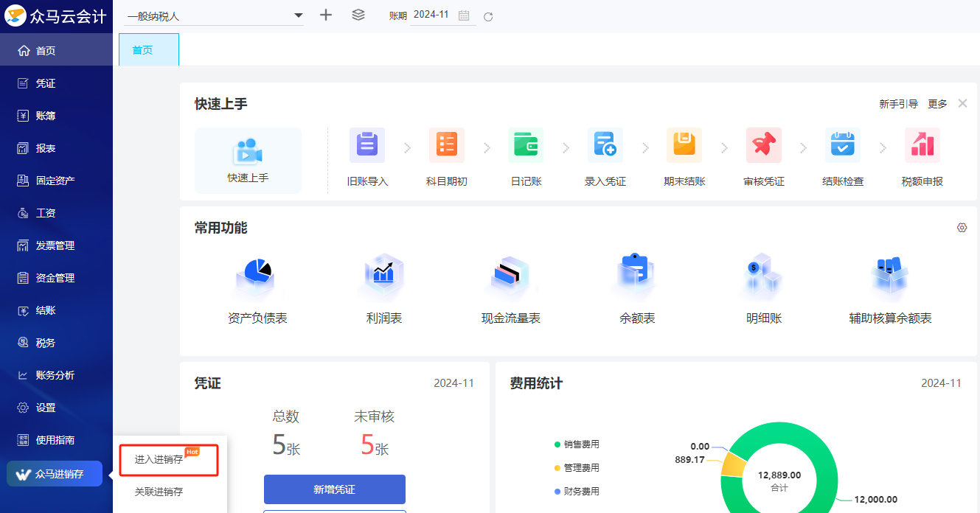Open 常用功能 settings gear
The height and width of the screenshot is (513, 980).
962,228
